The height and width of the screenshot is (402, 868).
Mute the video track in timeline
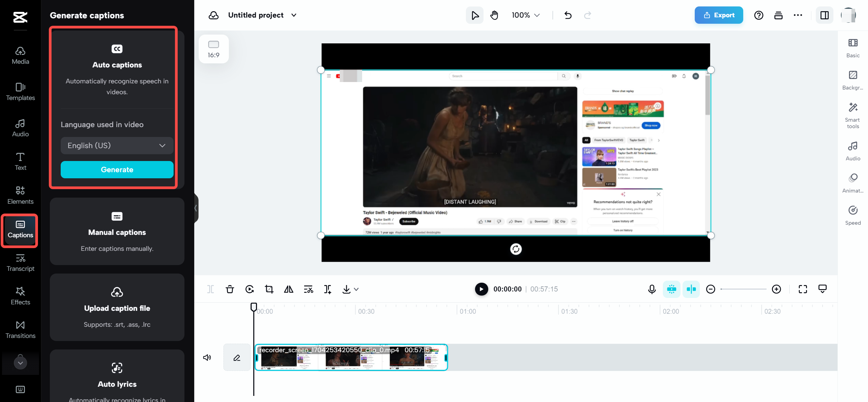[208, 358]
